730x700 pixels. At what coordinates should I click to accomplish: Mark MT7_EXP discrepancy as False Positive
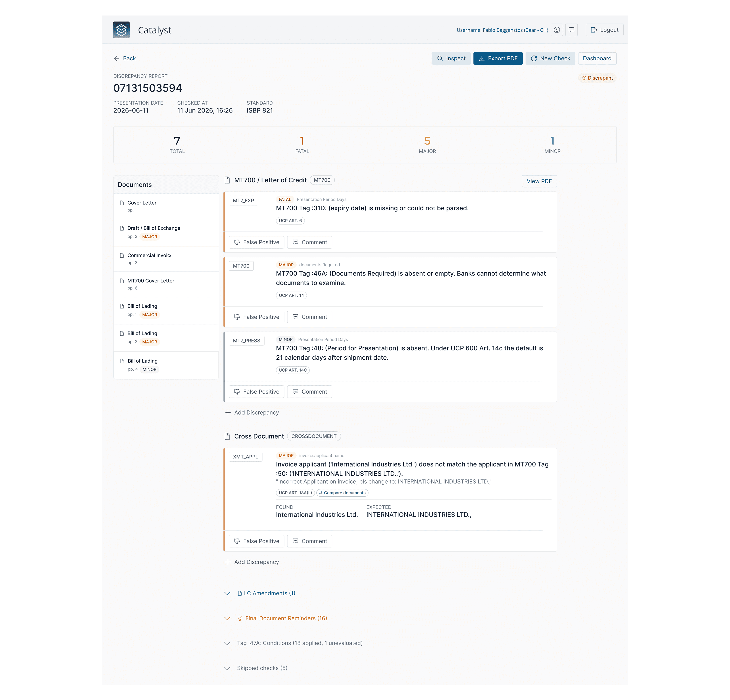256,242
